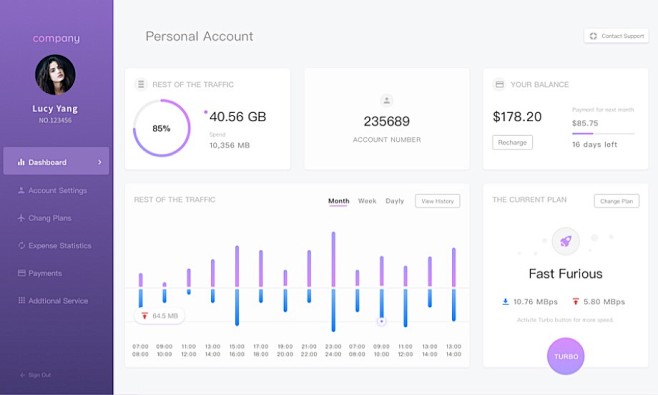Click the Sign Out arrow icon

22,375
